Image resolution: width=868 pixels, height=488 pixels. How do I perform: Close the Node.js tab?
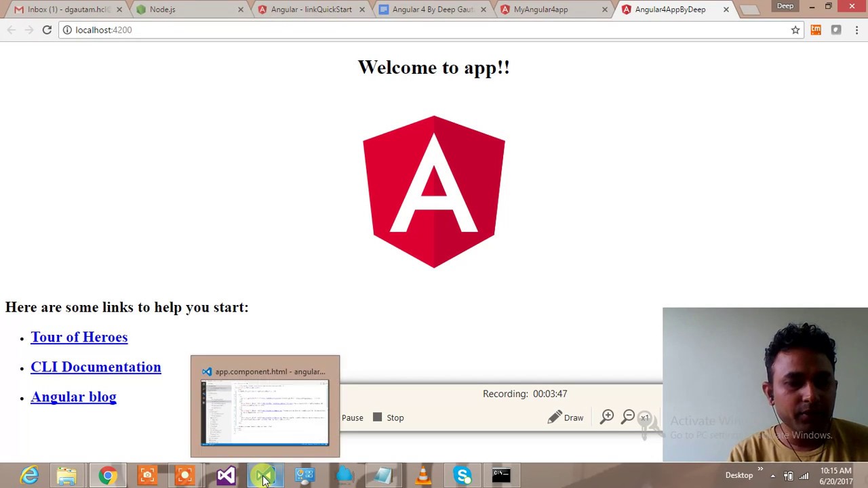click(240, 9)
